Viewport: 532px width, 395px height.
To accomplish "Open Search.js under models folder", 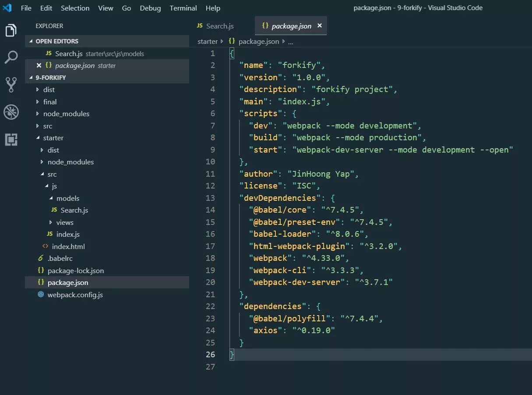I will coord(74,210).
